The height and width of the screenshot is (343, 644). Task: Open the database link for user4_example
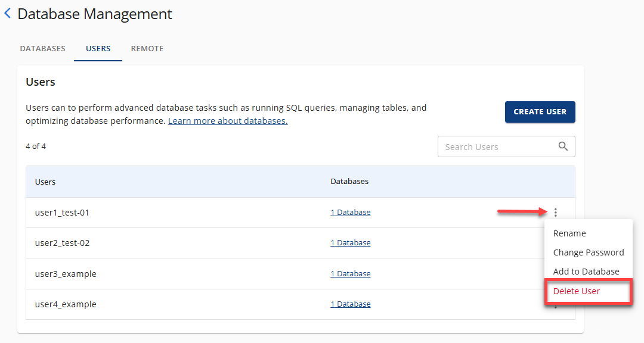(350, 304)
